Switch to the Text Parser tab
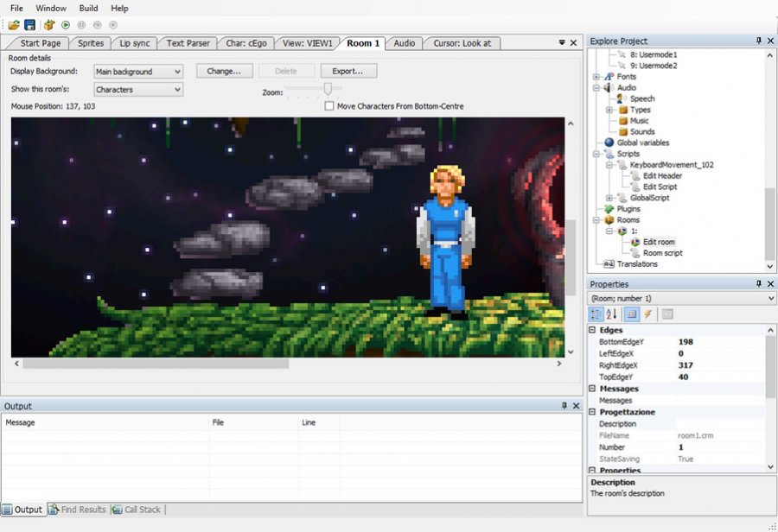This screenshot has width=778, height=532. point(188,43)
